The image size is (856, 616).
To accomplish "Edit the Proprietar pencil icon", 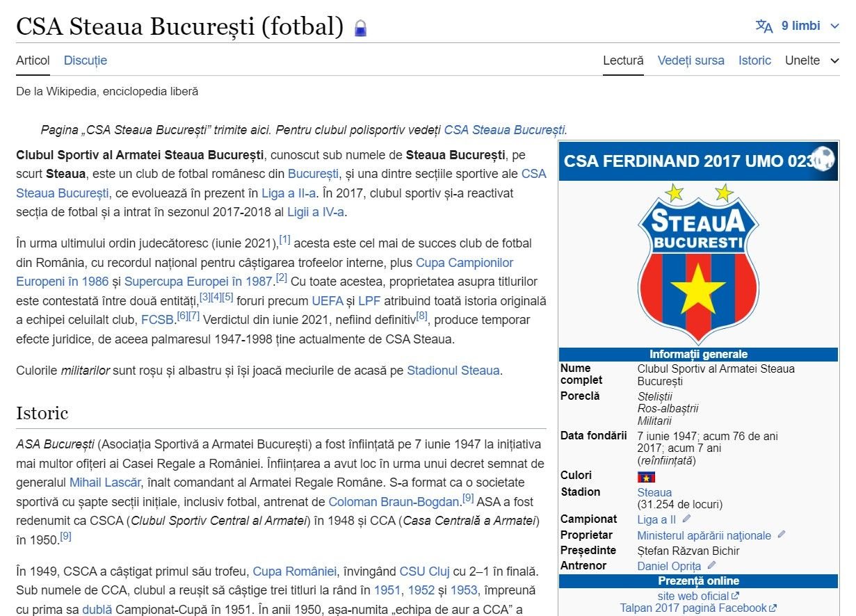I will tap(781, 535).
